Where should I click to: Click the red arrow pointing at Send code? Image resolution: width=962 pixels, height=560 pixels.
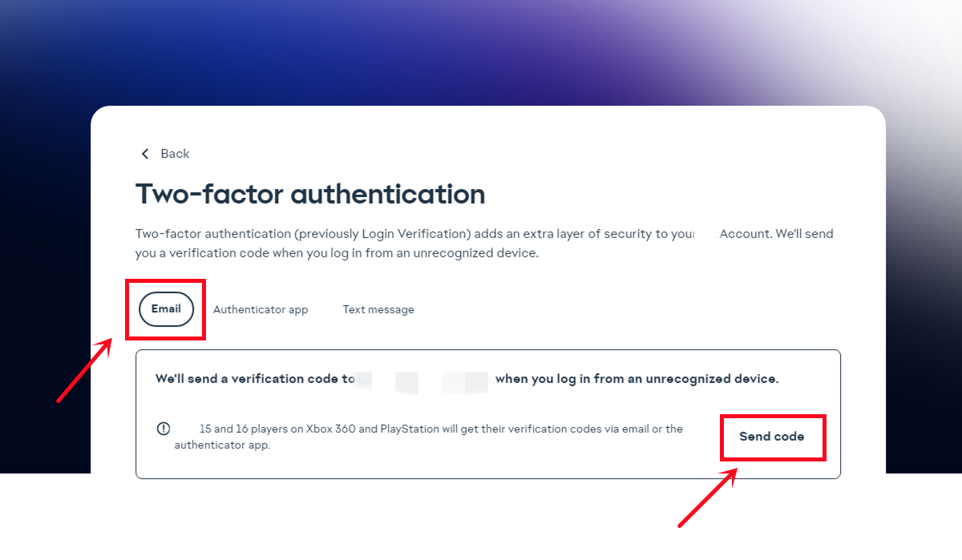[x=708, y=498]
